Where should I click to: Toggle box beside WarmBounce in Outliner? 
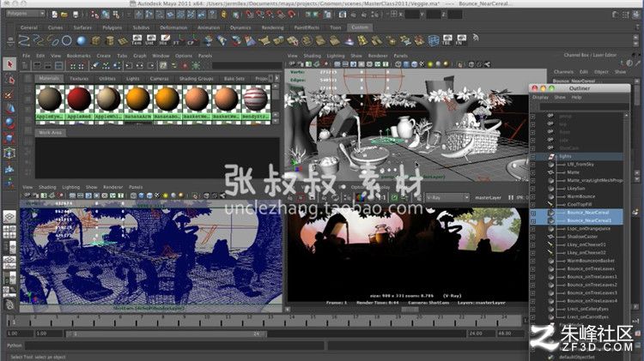pyautogui.click(x=532, y=196)
